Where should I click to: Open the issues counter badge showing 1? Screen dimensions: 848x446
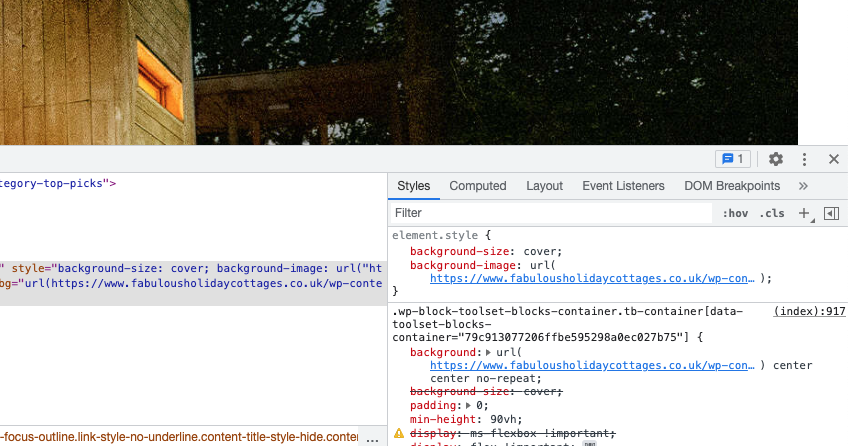(x=733, y=159)
